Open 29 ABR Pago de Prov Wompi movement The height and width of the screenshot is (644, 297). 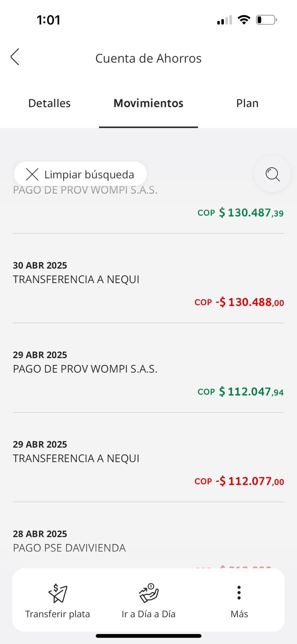tap(148, 373)
